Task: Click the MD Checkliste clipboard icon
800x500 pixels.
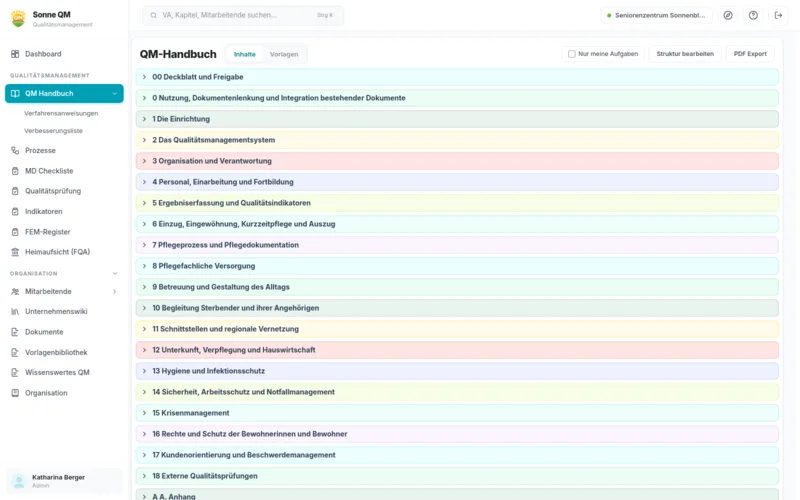Action: click(15, 171)
